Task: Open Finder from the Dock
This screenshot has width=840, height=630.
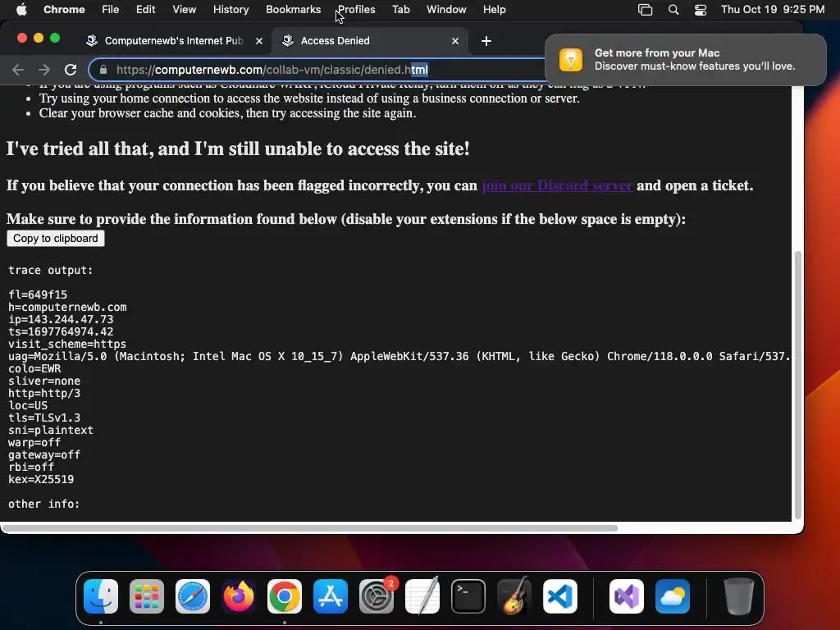Action: (101, 596)
